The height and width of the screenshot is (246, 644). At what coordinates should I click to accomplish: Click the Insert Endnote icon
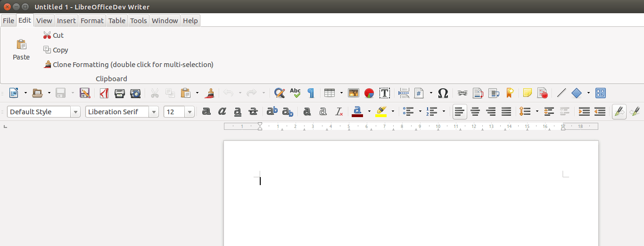coord(494,93)
